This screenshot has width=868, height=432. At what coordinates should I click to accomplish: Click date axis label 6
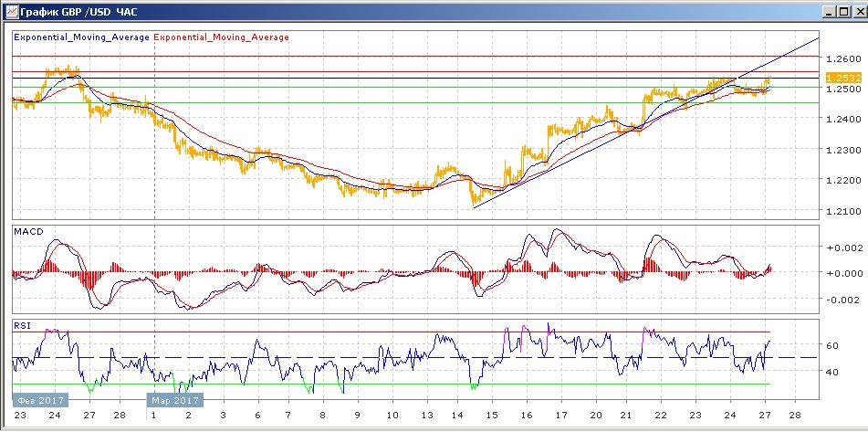coord(257,416)
